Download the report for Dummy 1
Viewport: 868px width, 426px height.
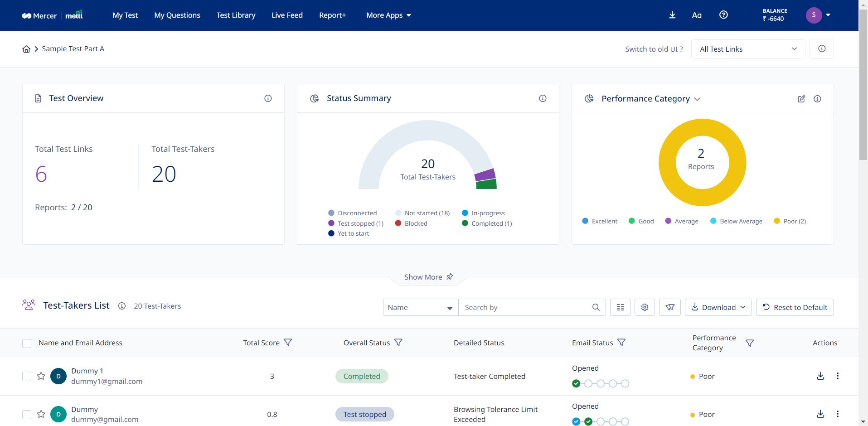point(820,376)
